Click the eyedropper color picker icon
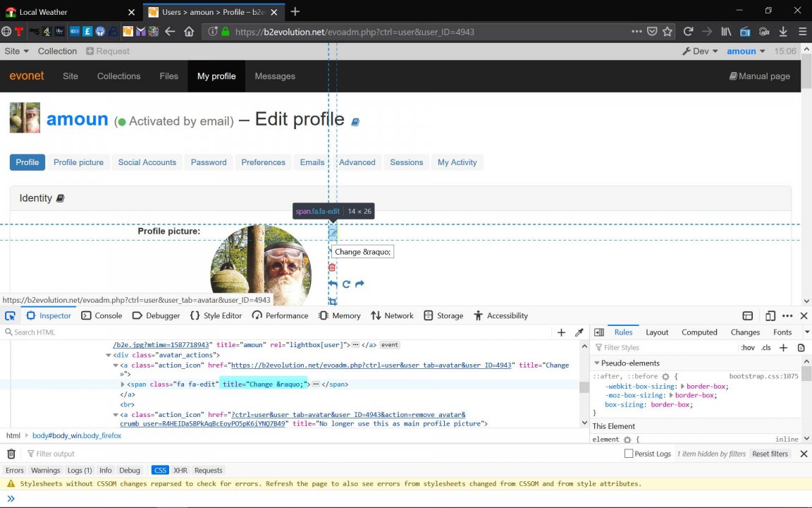This screenshot has width=812, height=508. tap(579, 332)
